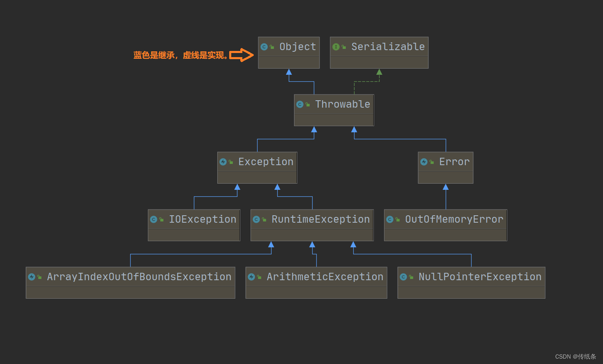This screenshot has width=603, height=364.
Task: Click the icon beside ArithmeticException
Action: pos(251,277)
